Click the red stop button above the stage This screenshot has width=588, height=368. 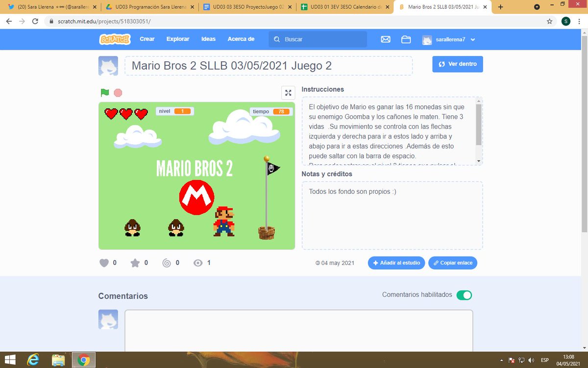[x=118, y=93]
